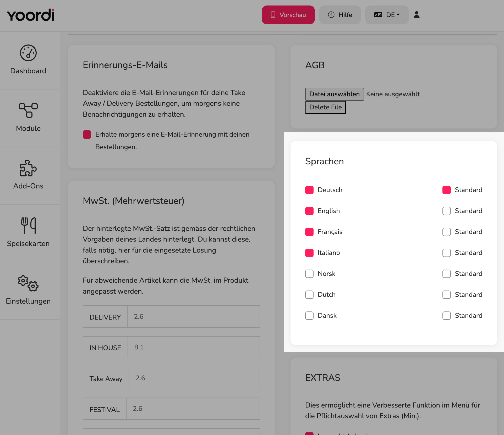
Task: Set Italiano as Standard language
Action: (447, 253)
